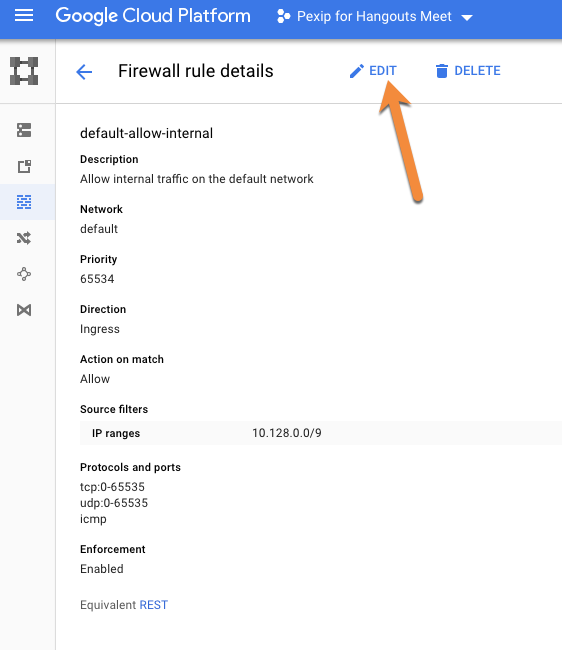Click the VPC network product icon
Viewport: 562px width, 650px height.
[x=24, y=71]
